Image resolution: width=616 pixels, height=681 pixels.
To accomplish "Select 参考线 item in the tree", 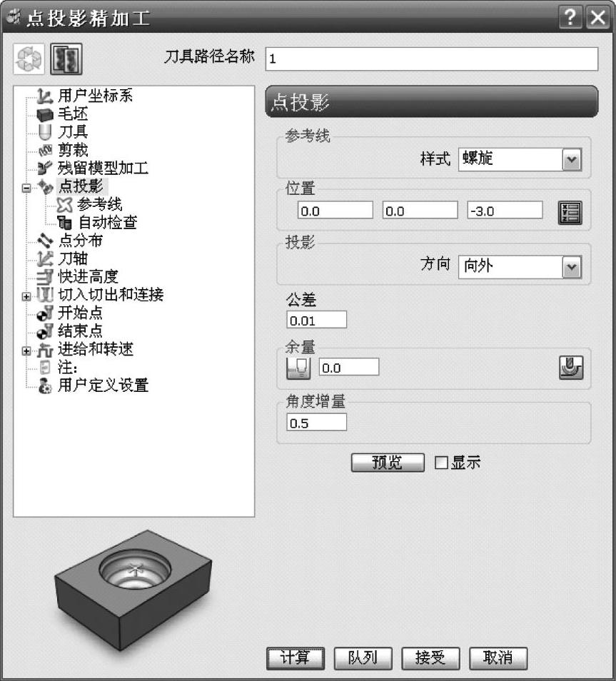I will click(99, 204).
